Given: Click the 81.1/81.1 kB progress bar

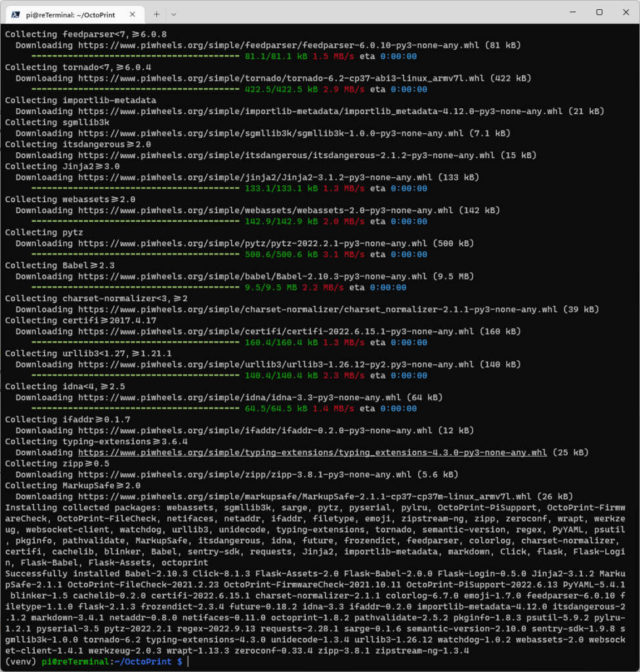Looking at the screenshot, I should pos(135,56).
